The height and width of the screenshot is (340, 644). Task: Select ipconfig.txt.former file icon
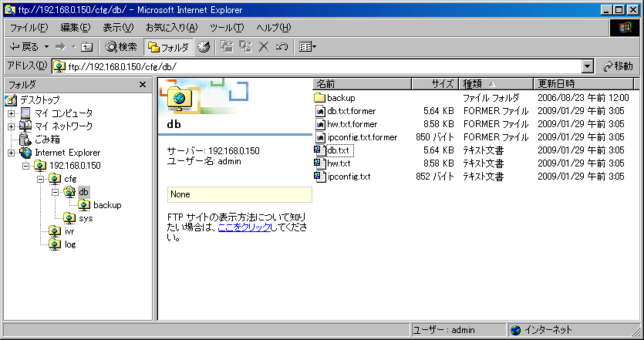point(320,137)
